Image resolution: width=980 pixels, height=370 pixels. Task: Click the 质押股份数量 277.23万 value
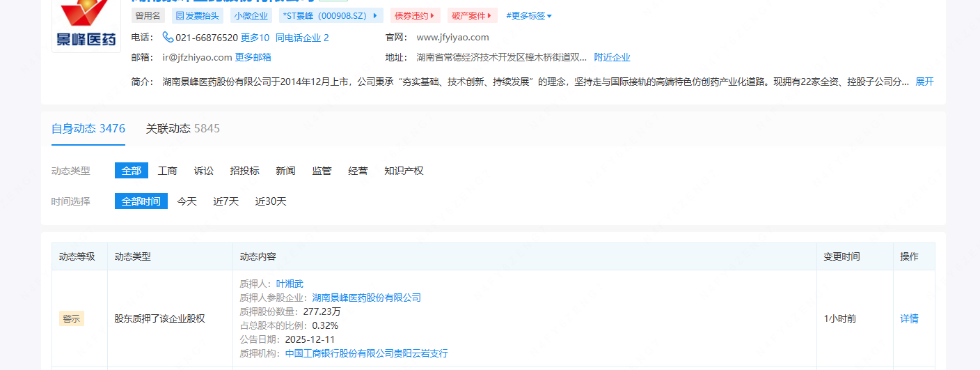point(322,311)
